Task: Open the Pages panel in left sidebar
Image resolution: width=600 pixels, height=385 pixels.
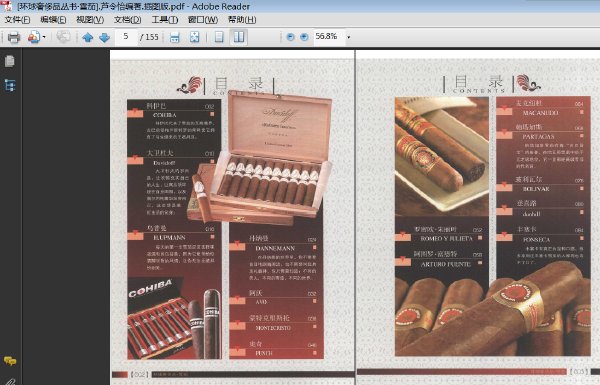Action: 10,61
